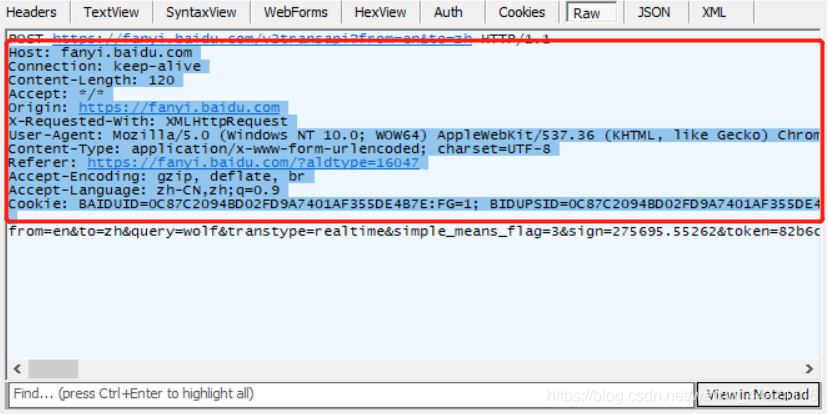This screenshot has height=414, width=828.
Task: Click the horizontal scrollbar left arrow
Action: (17, 368)
